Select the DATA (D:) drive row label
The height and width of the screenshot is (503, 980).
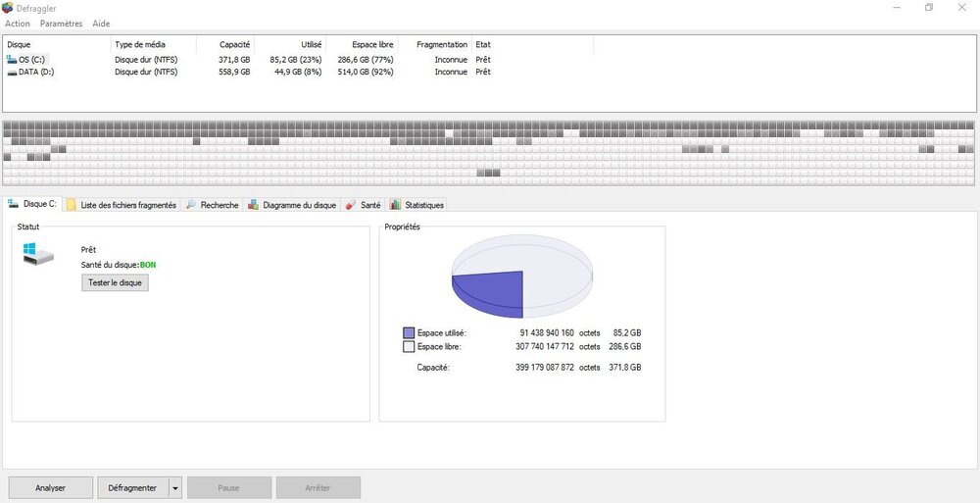(36, 72)
